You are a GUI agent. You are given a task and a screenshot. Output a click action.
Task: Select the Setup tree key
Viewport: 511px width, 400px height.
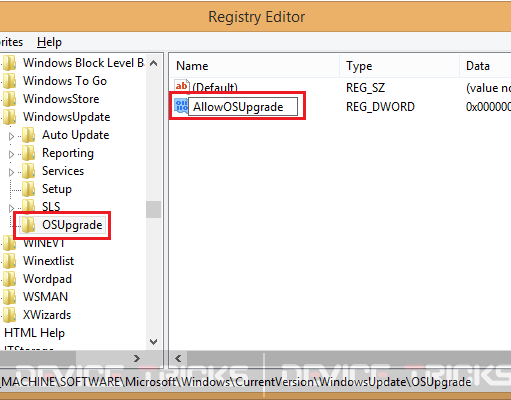coord(57,189)
